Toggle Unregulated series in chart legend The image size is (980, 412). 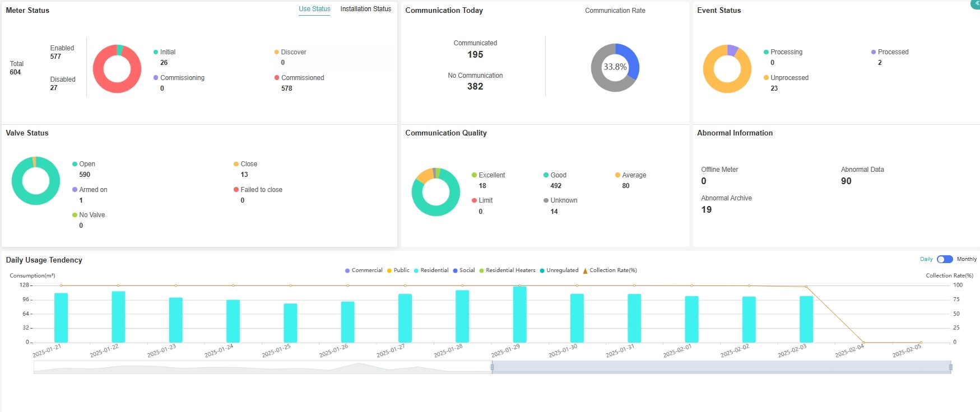click(x=559, y=270)
